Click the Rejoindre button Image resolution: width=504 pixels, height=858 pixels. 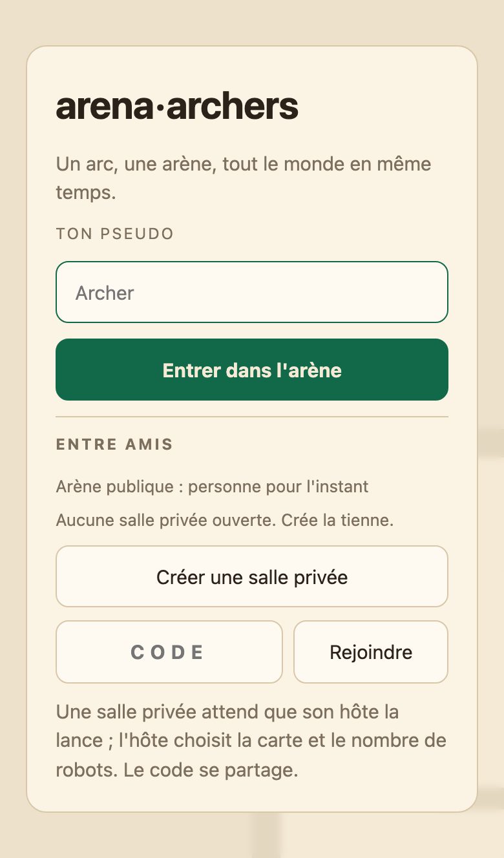(371, 652)
